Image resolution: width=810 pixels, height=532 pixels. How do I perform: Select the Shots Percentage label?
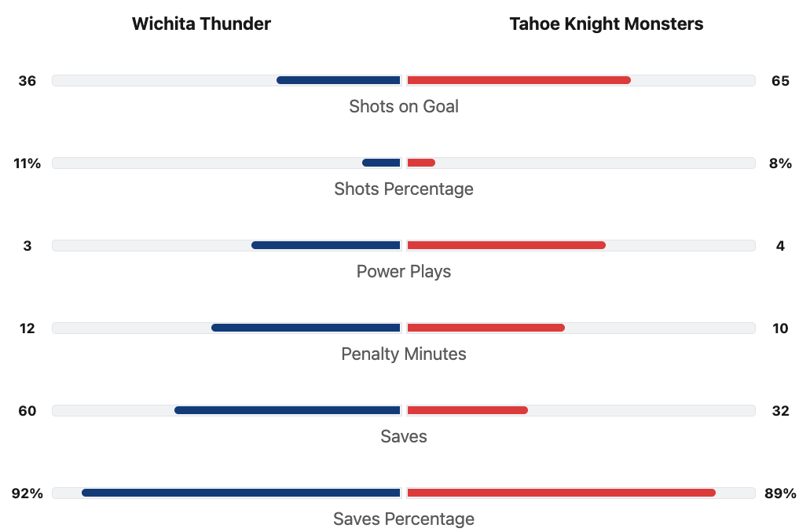point(404,189)
